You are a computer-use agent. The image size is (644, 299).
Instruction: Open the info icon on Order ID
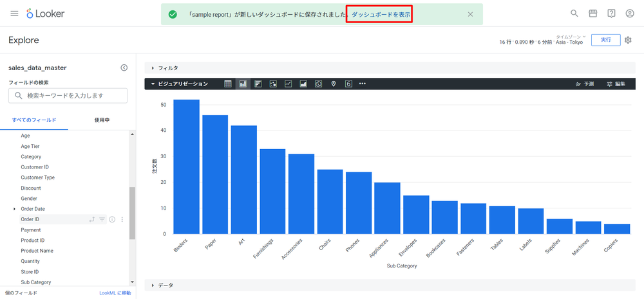click(111, 219)
